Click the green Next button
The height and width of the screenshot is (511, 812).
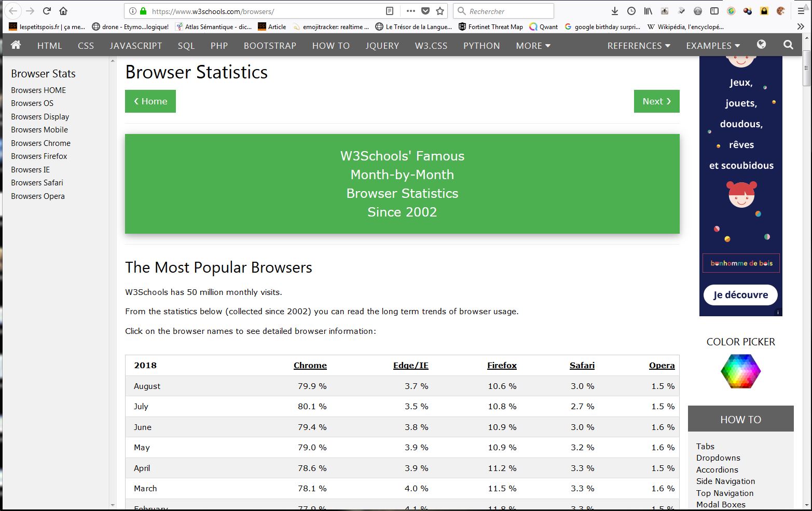(656, 101)
